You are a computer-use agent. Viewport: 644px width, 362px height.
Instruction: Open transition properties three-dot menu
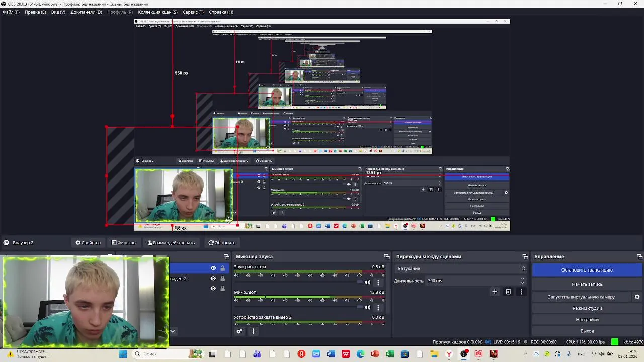click(521, 292)
